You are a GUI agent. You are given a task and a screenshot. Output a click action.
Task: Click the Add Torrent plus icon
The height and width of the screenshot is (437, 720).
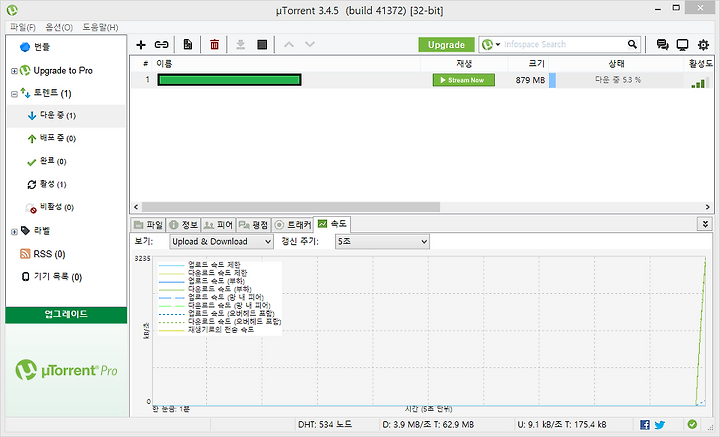141,45
